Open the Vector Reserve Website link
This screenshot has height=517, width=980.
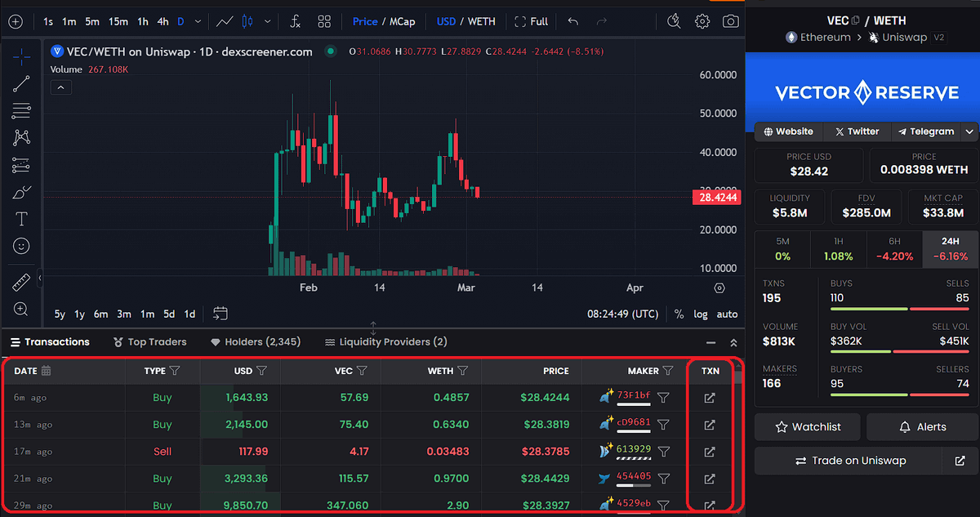click(x=788, y=131)
